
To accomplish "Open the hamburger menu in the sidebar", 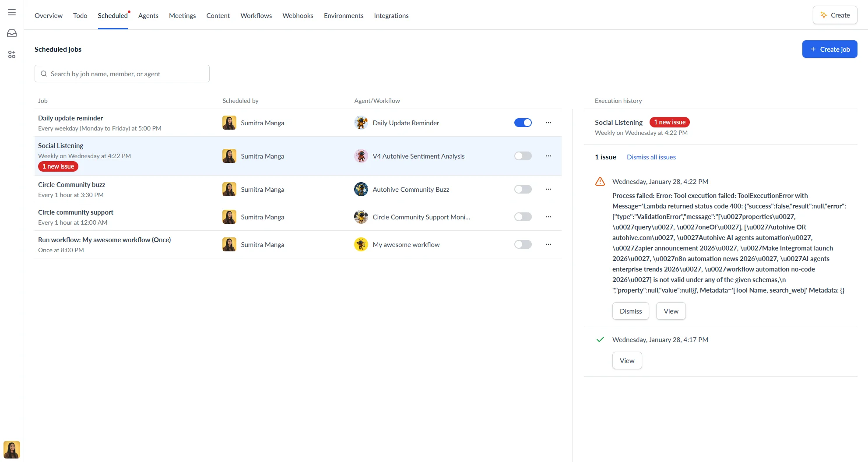I will click(x=11, y=12).
